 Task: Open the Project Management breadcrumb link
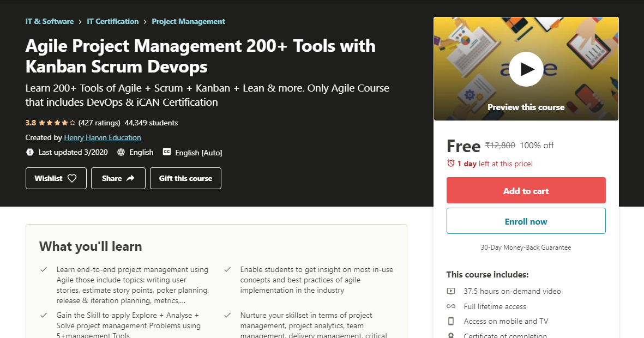(x=188, y=21)
